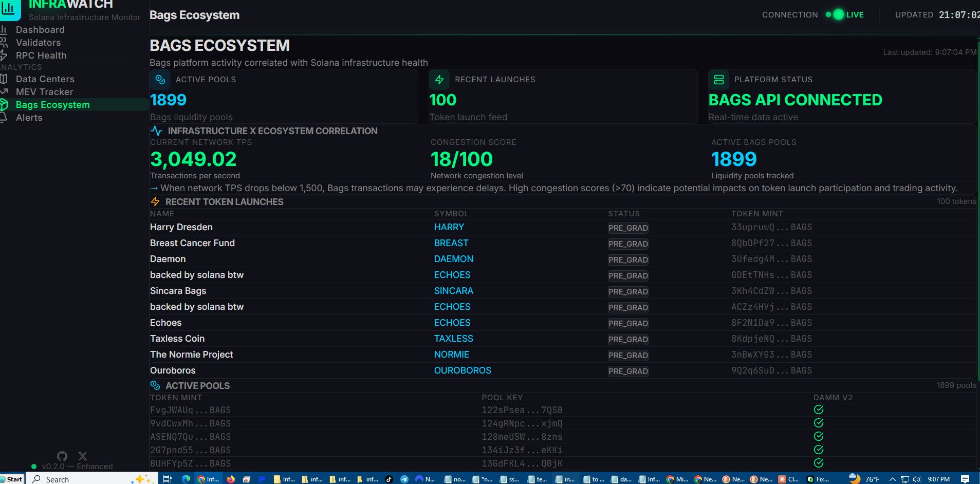Open the Dashboard page in sidebar

pyautogui.click(x=40, y=30)
